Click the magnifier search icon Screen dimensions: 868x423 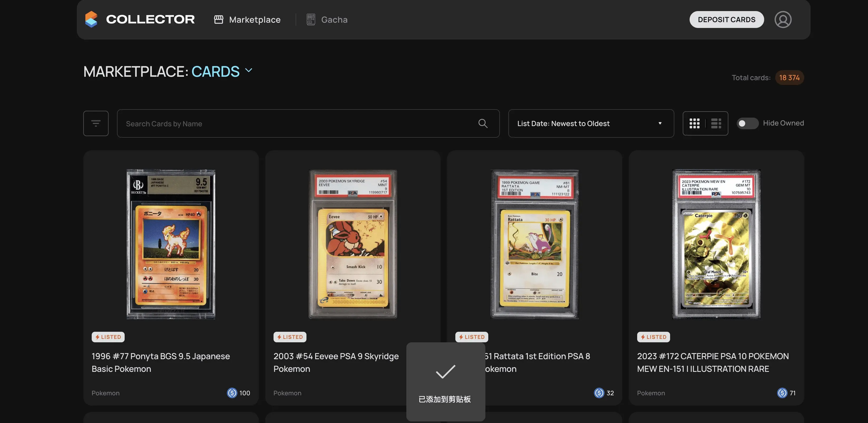pos(483,123)
